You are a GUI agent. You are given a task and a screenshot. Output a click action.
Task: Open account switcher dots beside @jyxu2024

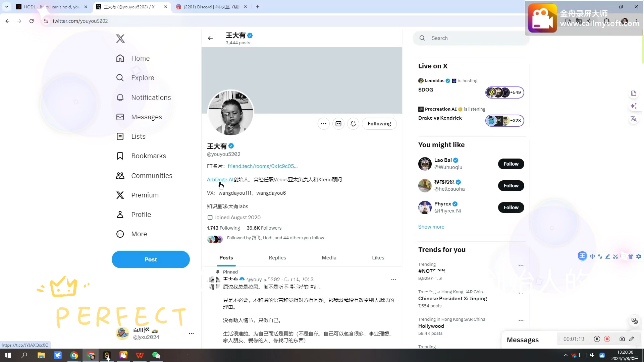pos(191,334)
